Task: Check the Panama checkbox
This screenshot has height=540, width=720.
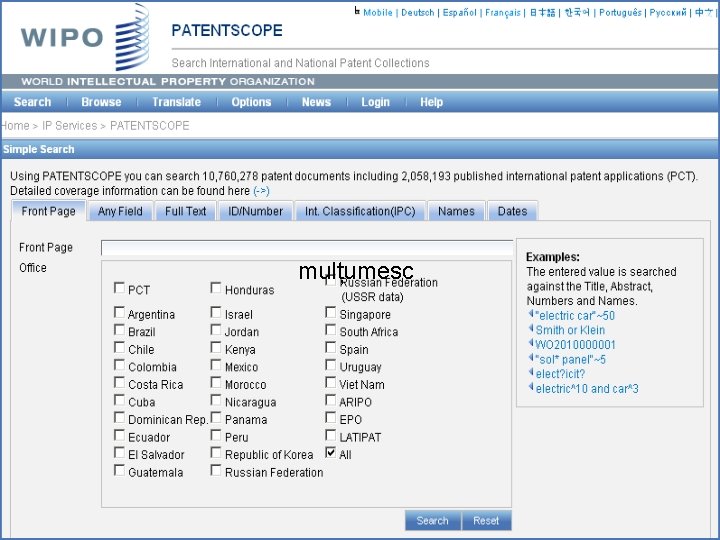Action: (215, 418)
